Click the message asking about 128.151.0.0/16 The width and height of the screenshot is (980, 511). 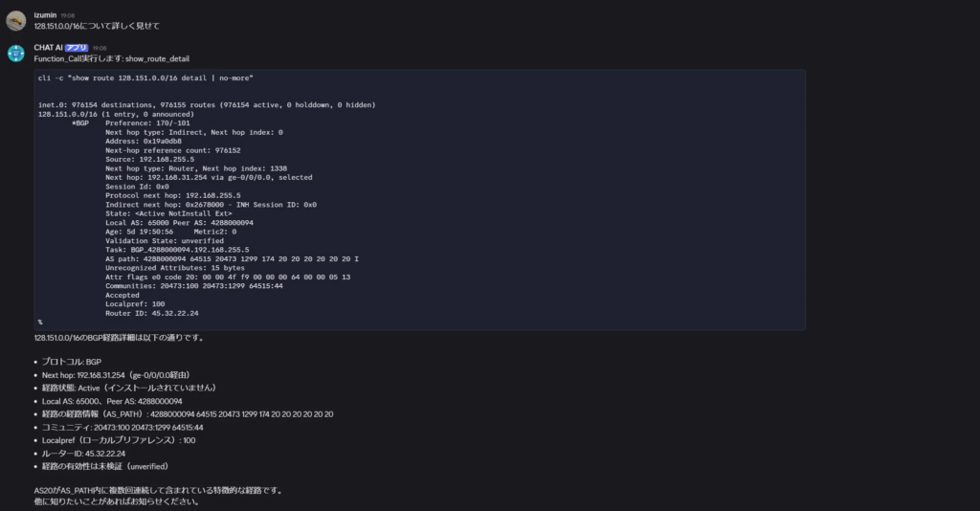point(97,26)
